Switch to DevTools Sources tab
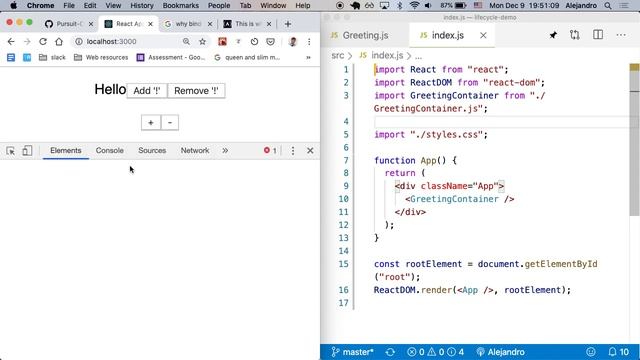 click(x=152, y=151)
